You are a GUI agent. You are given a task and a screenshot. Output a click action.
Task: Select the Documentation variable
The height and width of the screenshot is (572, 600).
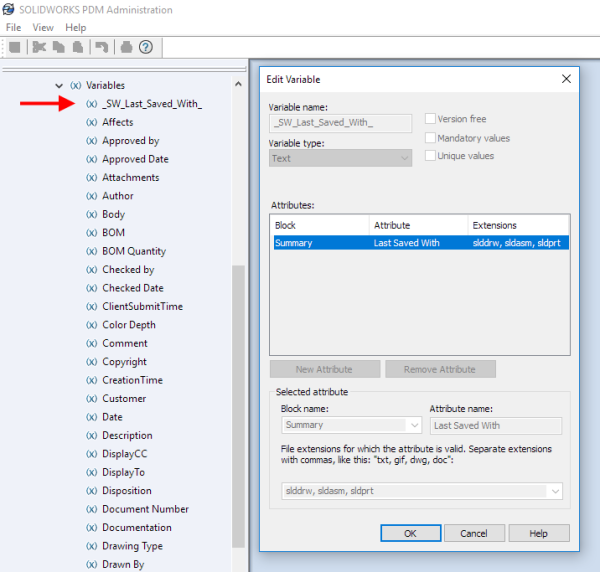pyautogui.click(x=137, y=528)
